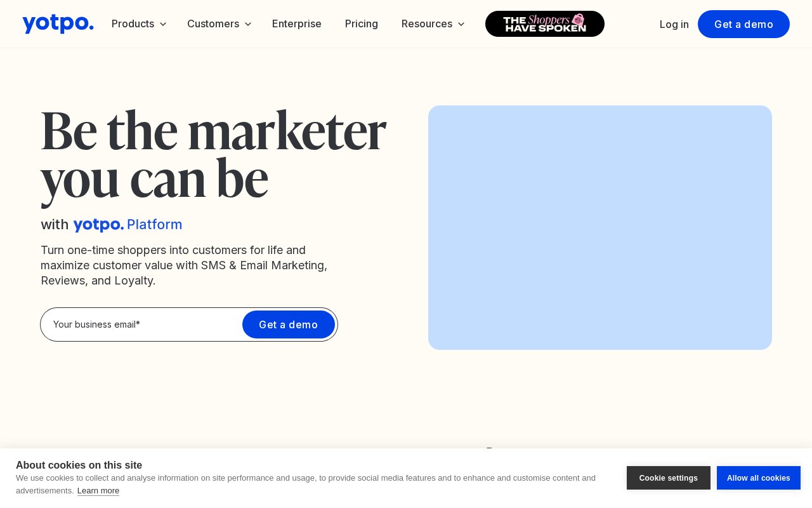Open the Products menu

139,24
